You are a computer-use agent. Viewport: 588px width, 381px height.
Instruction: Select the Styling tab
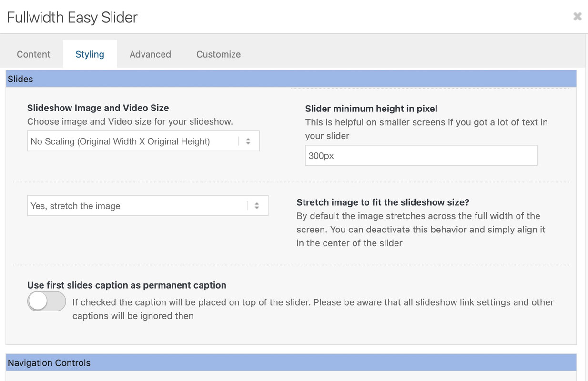pyautogui.click(x=90, y=54)
